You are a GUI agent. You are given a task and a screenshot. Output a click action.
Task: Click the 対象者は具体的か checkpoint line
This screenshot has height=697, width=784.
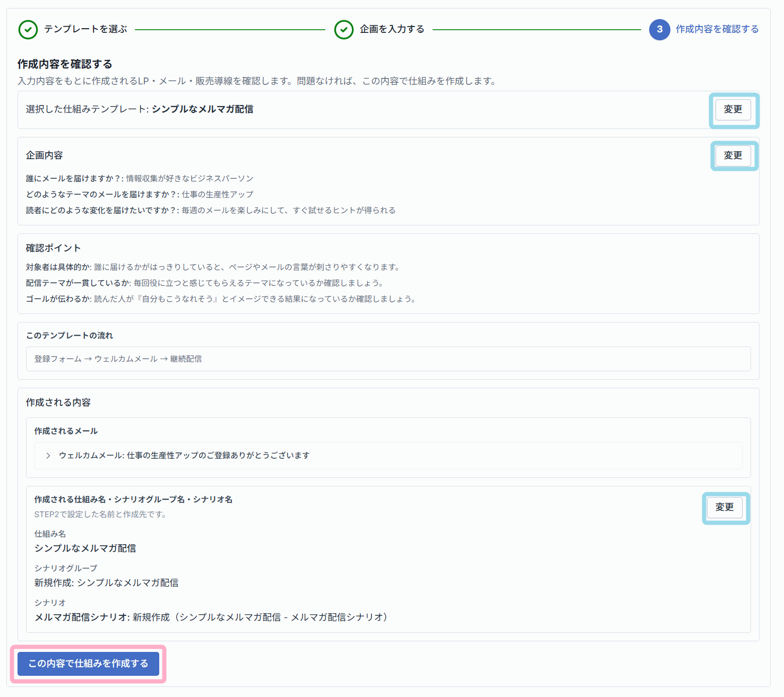click(213, 267)
